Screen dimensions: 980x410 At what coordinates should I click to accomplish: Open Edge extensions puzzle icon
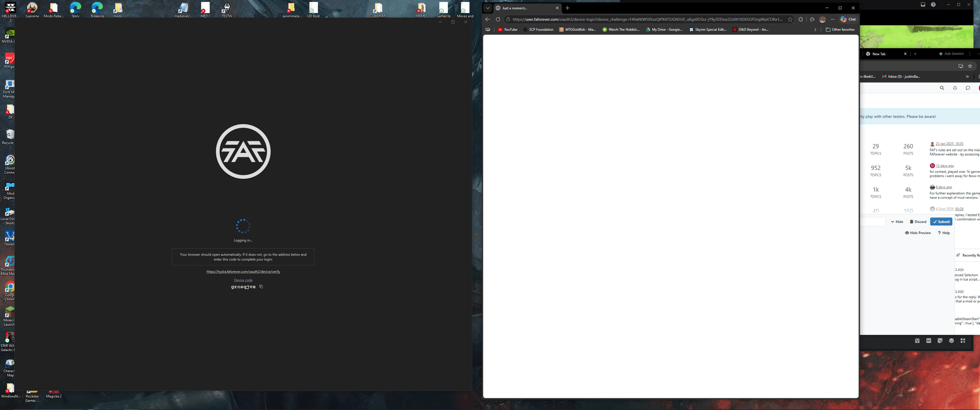pyautogui.click(x=801, y=20)
